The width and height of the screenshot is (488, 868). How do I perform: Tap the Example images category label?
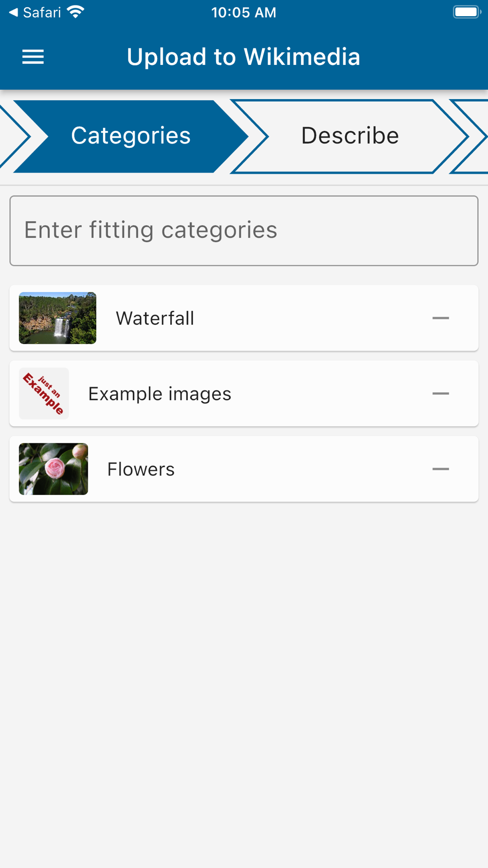pyautogui.click(x=160, y=393)
